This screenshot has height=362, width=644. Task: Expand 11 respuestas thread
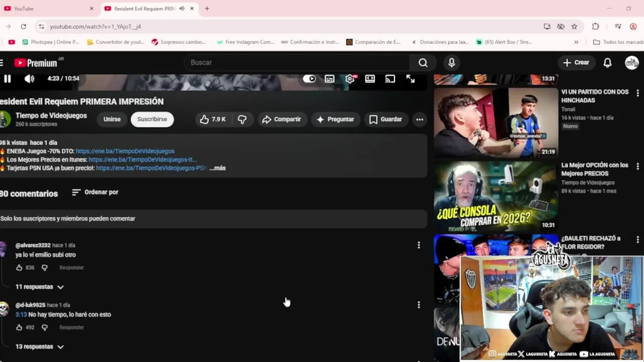(40, 287)
